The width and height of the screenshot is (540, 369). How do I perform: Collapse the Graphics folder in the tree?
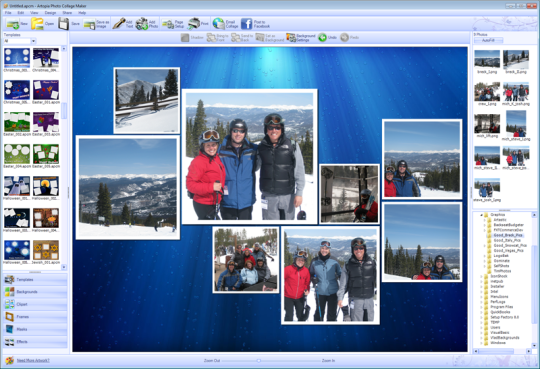[481, 215]
